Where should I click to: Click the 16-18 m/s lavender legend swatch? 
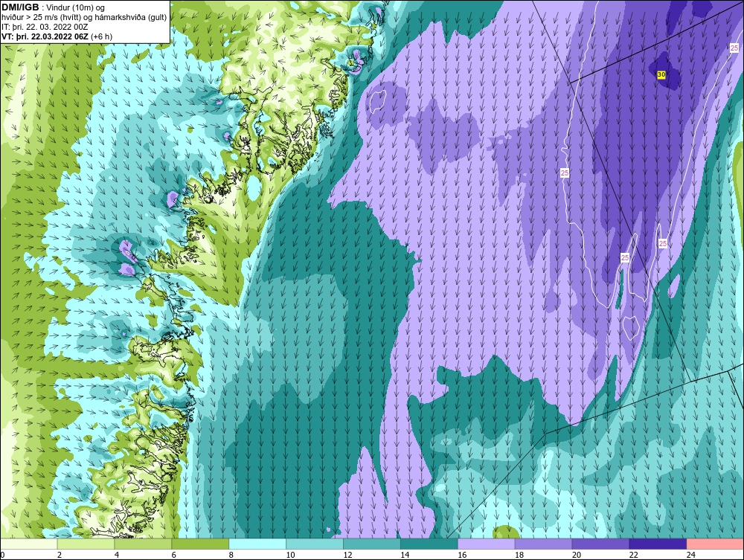click(486, 544)
